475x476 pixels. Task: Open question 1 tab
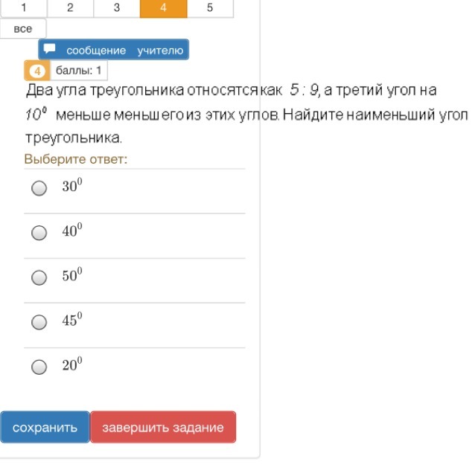pyautogui.click(x=24, y=7)
